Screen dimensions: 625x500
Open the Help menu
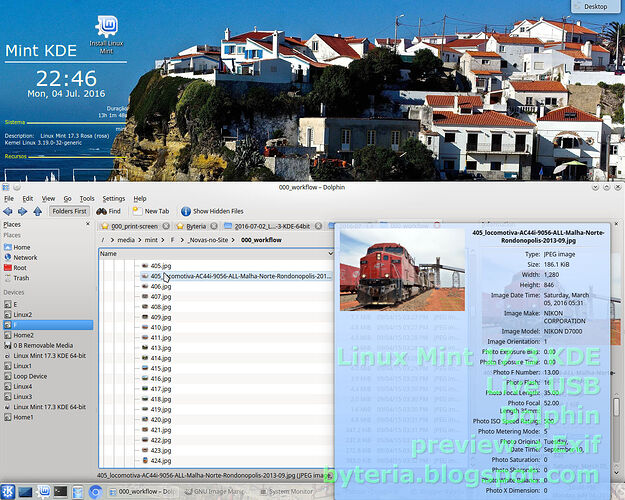coord(140,199)
